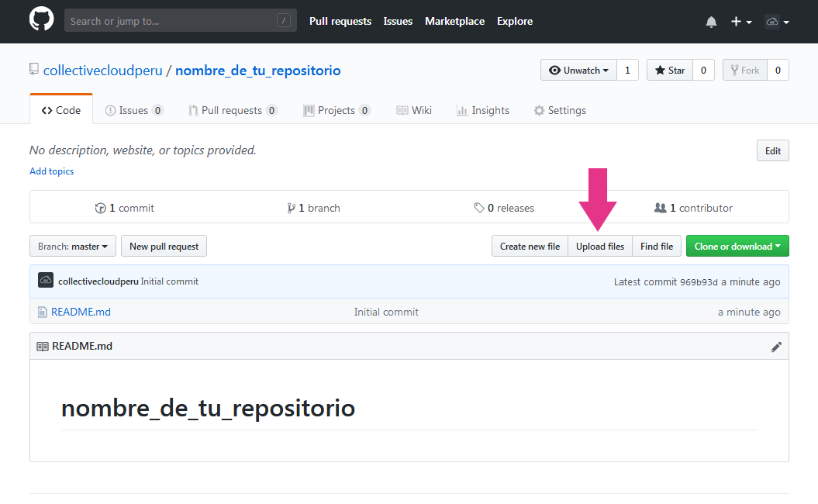View the 0 releases page
This screenshot has width=818, height=504.
pyautogui.click(x=504, y=208)
